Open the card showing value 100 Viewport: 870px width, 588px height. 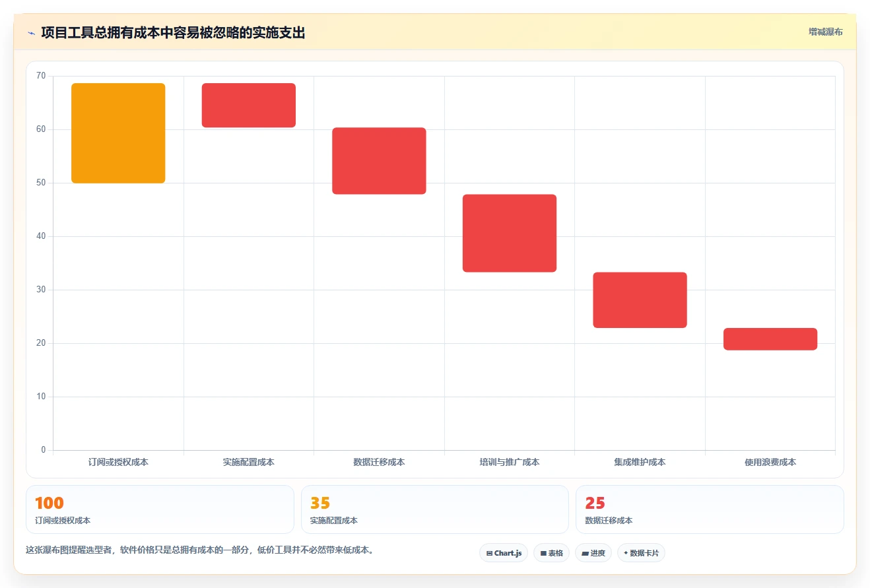160,509
